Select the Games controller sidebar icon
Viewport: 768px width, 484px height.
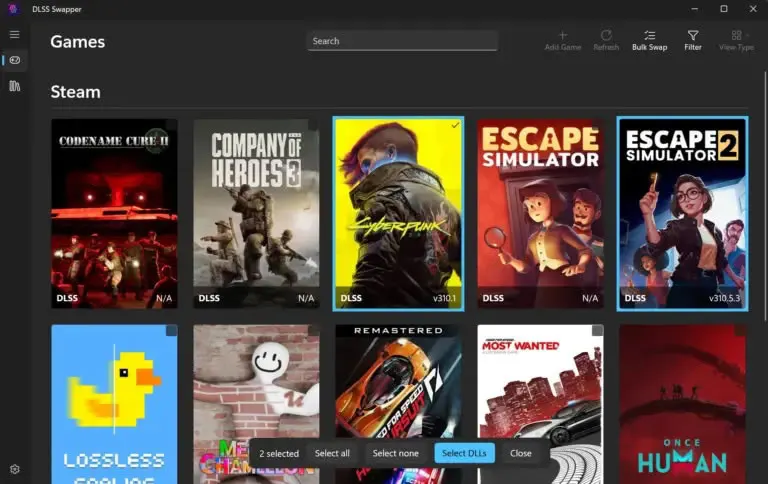point(15,60)
